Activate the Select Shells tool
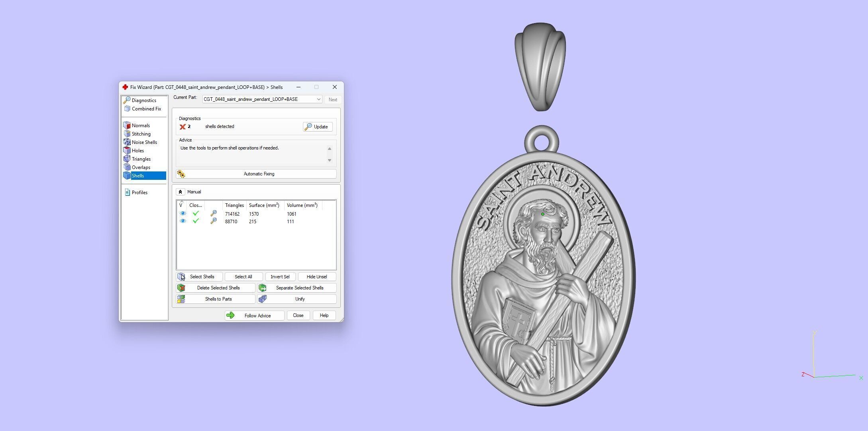868x431 pixels. tap(199, 277)
